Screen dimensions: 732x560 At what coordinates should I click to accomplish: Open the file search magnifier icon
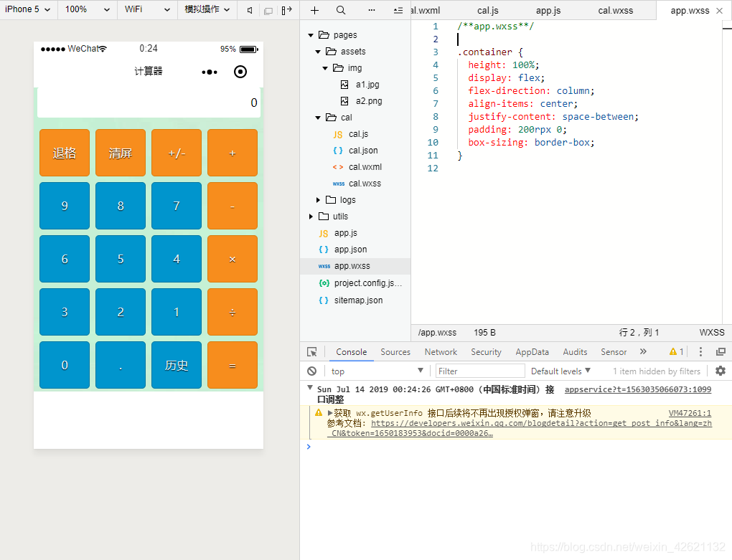tap(342, 10)
